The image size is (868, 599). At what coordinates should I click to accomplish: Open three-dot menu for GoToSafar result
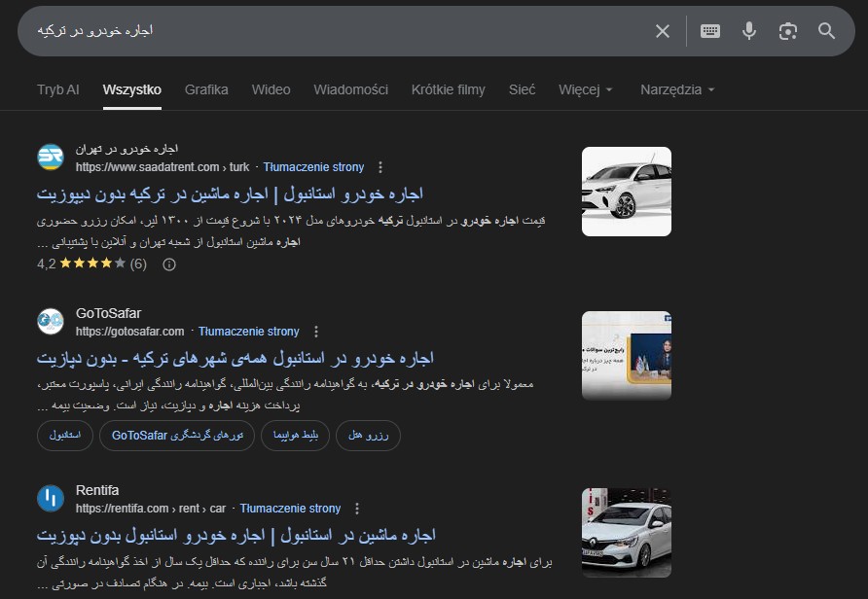316,332
